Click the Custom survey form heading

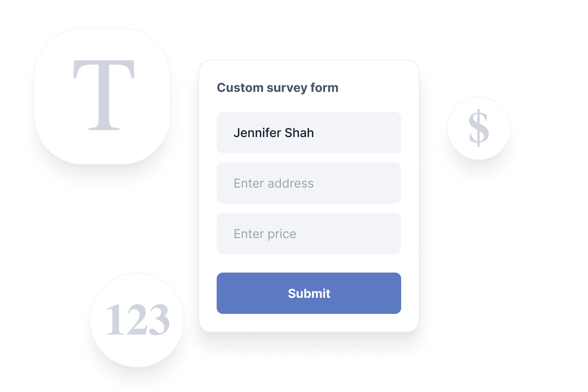click(x=278, y=88)
